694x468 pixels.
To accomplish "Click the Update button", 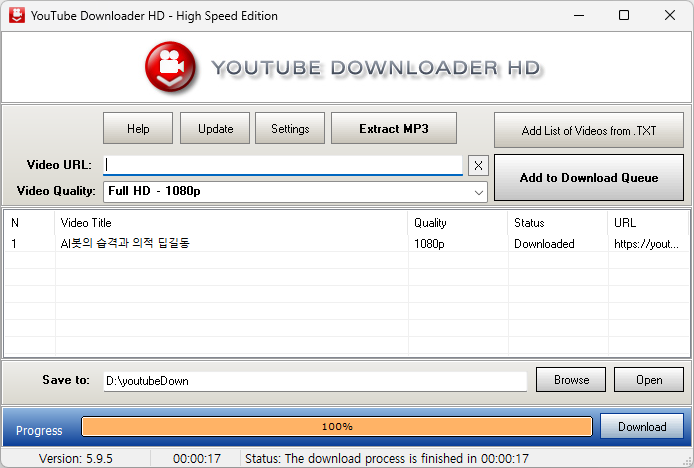I will click(x=215, y=128).
